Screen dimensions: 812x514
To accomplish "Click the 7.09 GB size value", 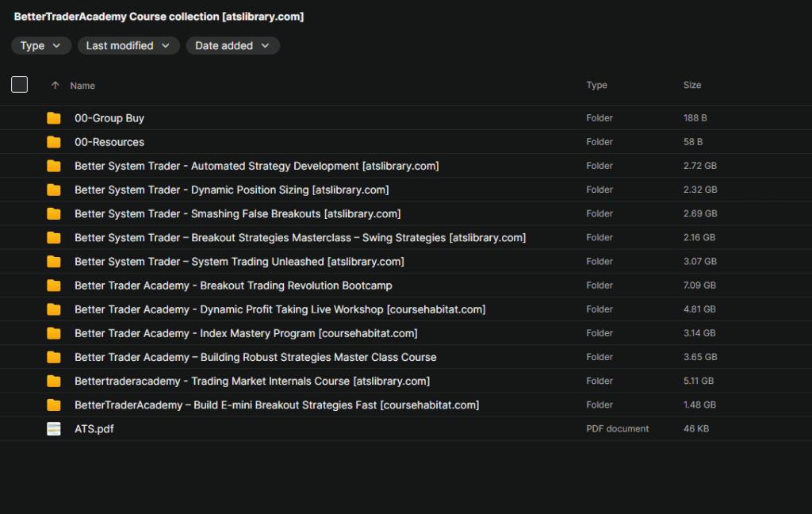I will 699,285.
